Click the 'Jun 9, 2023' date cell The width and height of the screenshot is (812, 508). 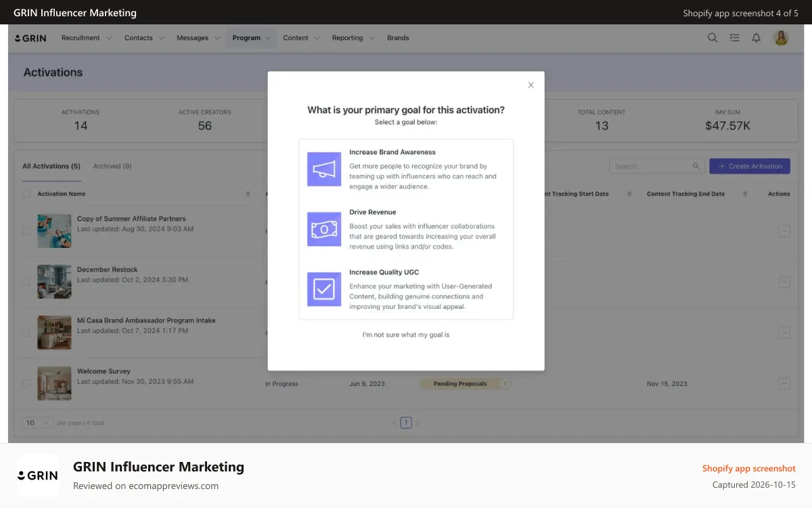tap(367, 384)
